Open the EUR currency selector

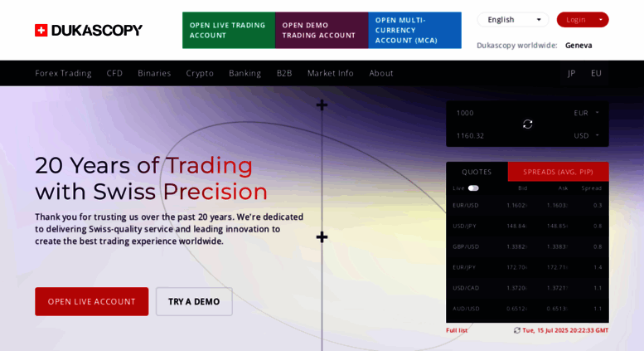pyautogui.click(x=587, y=113)
